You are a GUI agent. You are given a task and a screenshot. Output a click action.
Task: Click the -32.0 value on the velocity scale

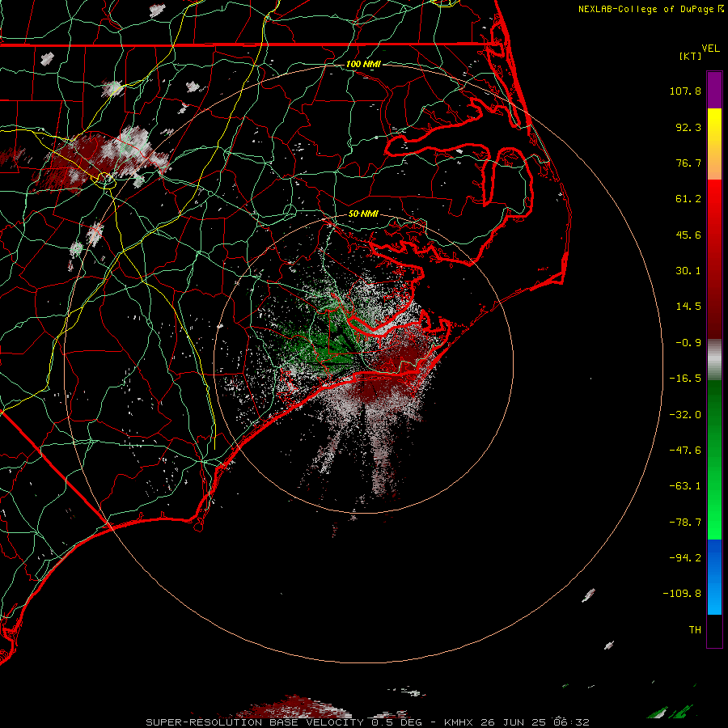685,415
